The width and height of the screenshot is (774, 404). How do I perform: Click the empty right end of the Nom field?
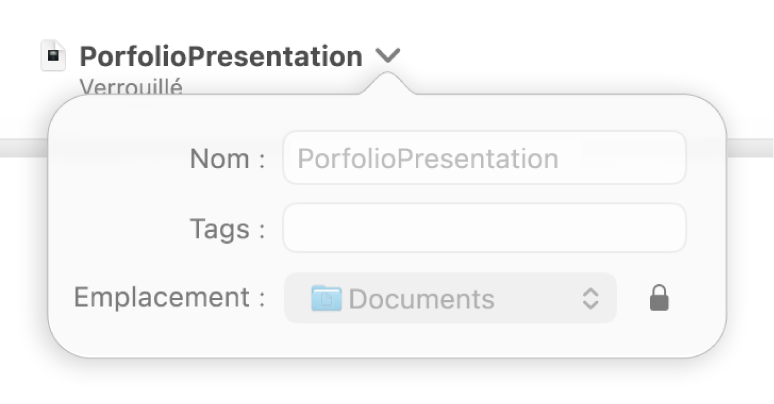tap(640, 158)
